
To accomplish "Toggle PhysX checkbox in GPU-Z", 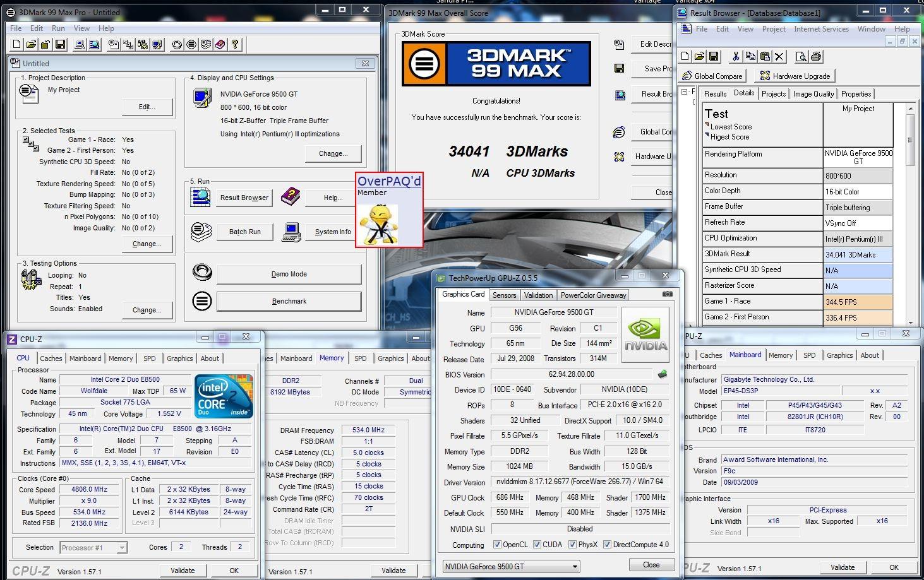I will 572,545.
